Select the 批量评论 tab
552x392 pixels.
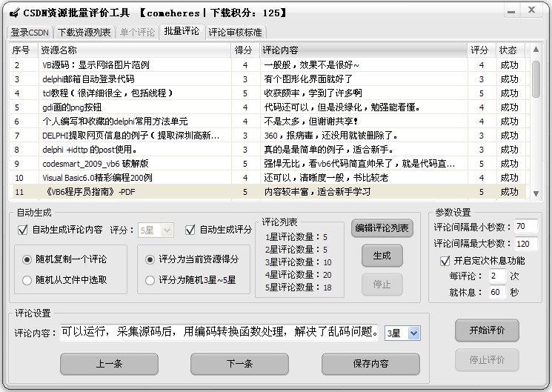point(182,31)
